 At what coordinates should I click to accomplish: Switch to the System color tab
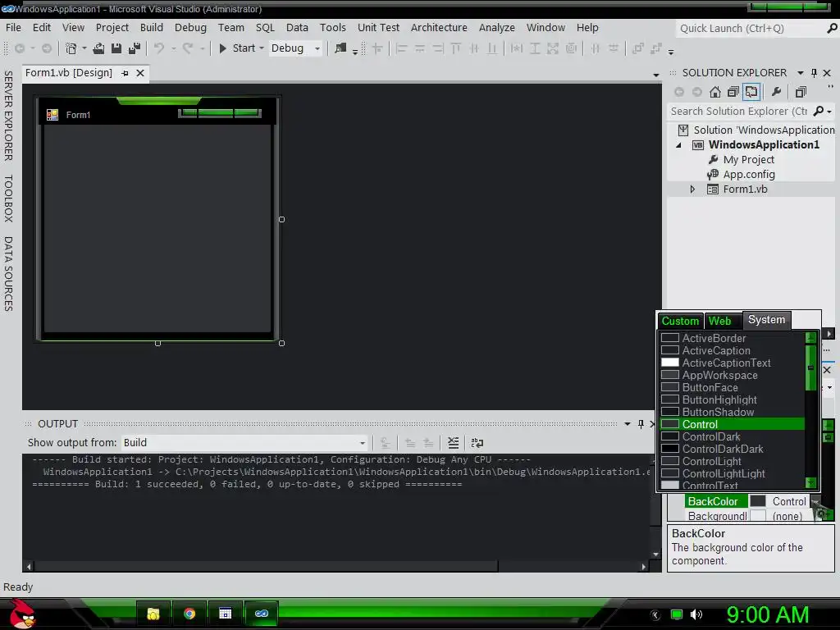(x=767, y=320)
